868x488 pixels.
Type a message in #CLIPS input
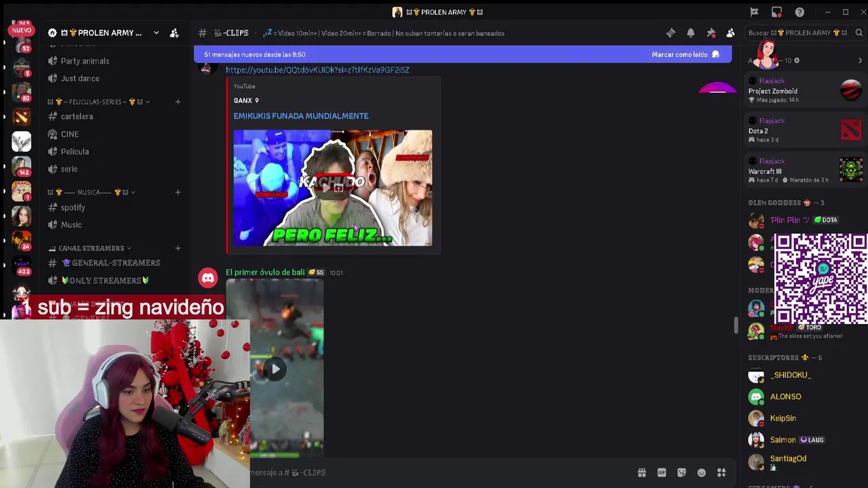pyautogui.click(x=434, y=472)
